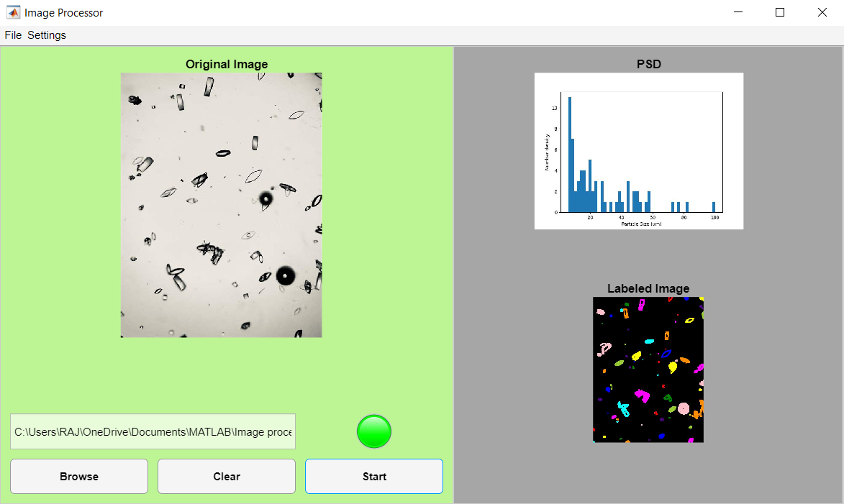Click the MATLAB app icon in title bar
Image resolution: width=844 pixels, height=504 pixels.
tap(13, 12)
